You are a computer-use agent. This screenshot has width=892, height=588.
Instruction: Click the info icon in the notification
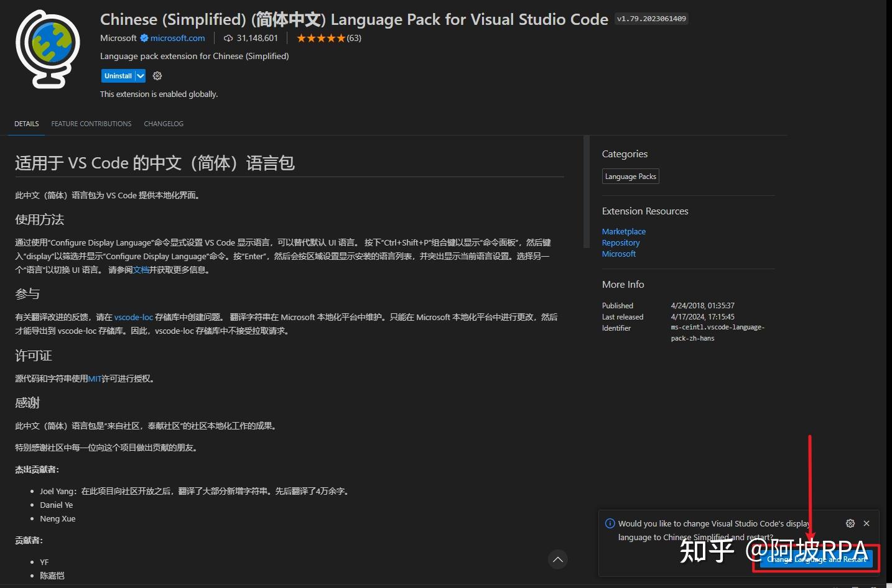(609, 523)
